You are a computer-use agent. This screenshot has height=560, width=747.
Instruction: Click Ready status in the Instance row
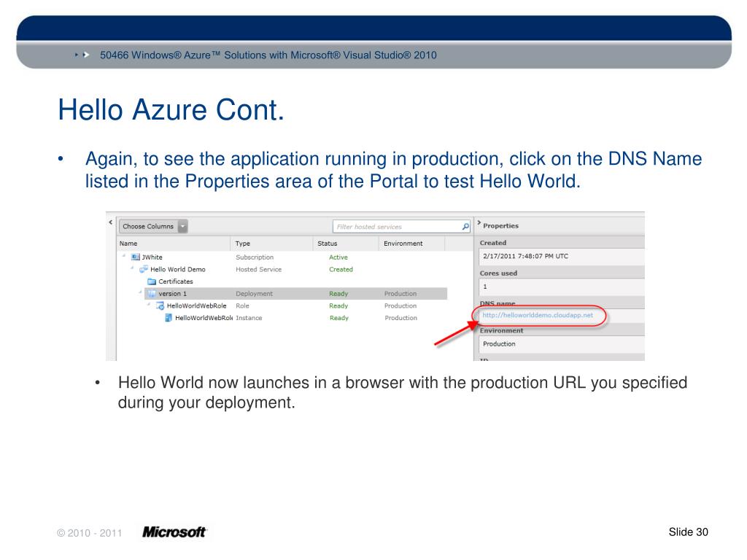click(x=338, y=318)
